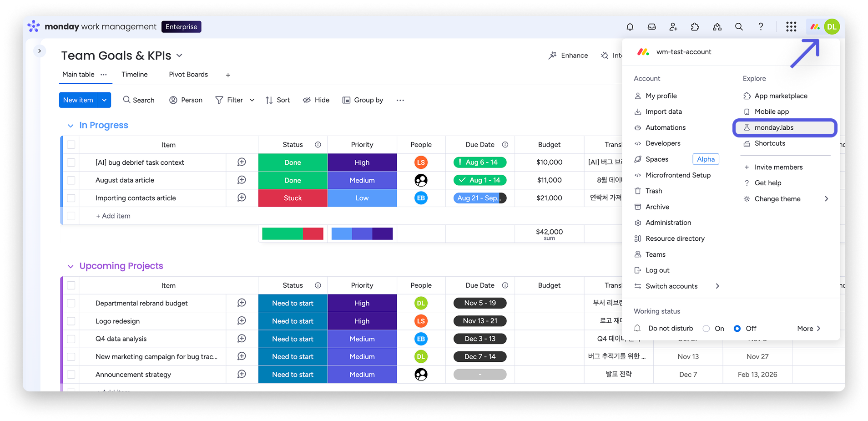Collapse the Upcoming Projects group
Image resolution: width=868 pixels, height=421 pixels.
tap(71, 266)
